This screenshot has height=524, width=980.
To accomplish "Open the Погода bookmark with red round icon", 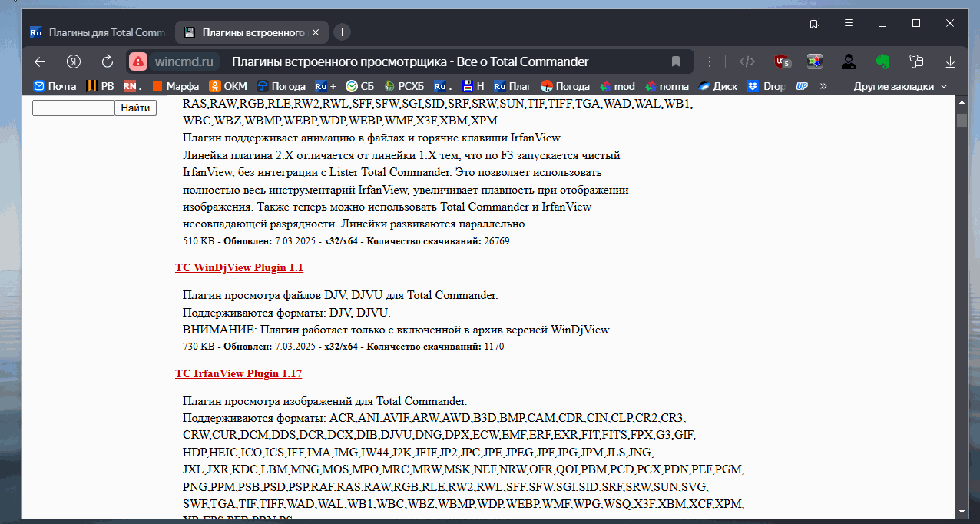I will (565, 86).
